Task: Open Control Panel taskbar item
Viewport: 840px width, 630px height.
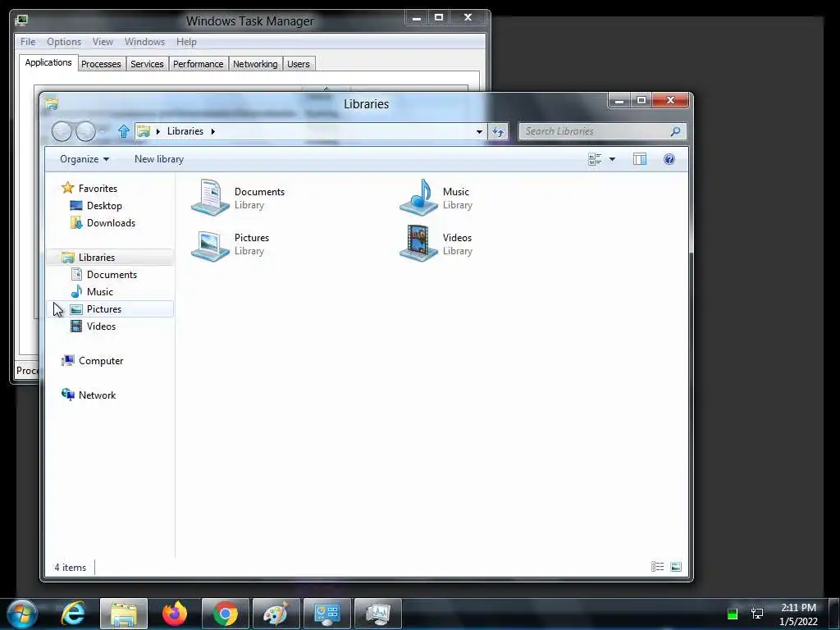Action: pos(327,614)
